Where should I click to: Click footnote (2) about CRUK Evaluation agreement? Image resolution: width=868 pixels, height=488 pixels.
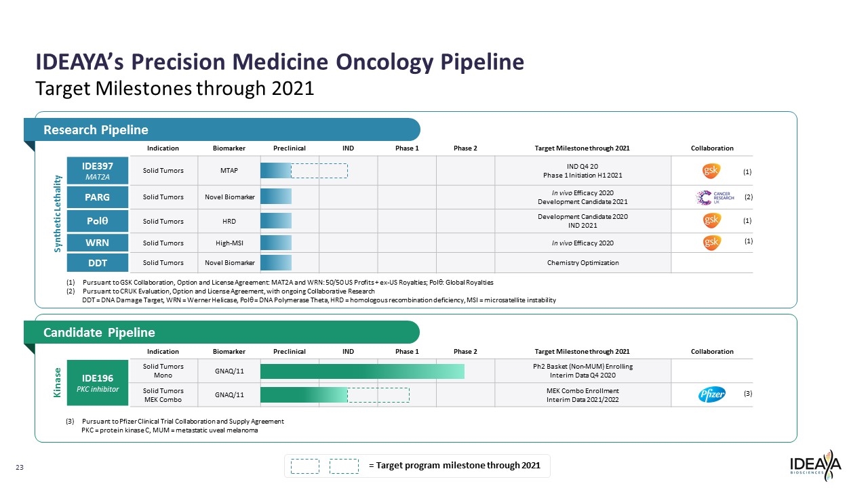[220, 291]
